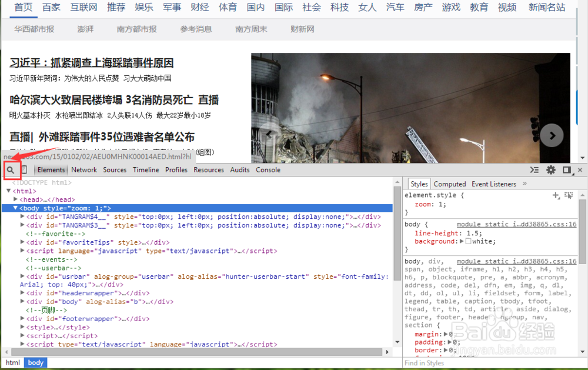The width and height of the screenshot is (588, 370).
Task: Open the Elements tab
Action: [x=51, y=170]
